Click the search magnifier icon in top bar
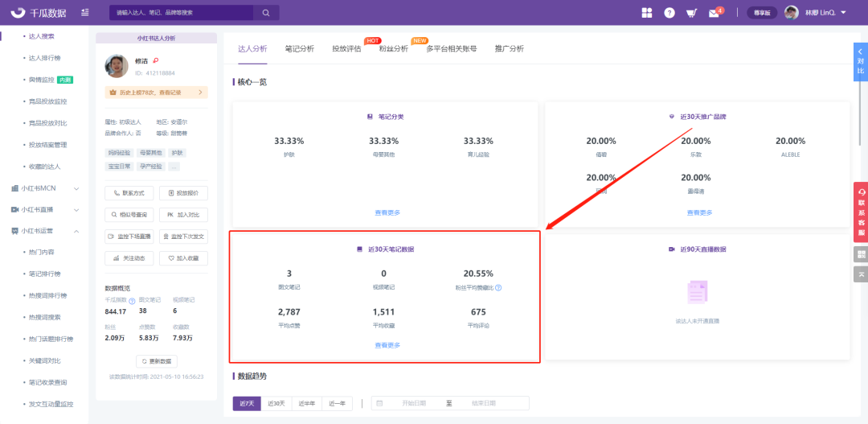Screen dimensions: 868x424 pyautogui.click(x=265, y=13)
